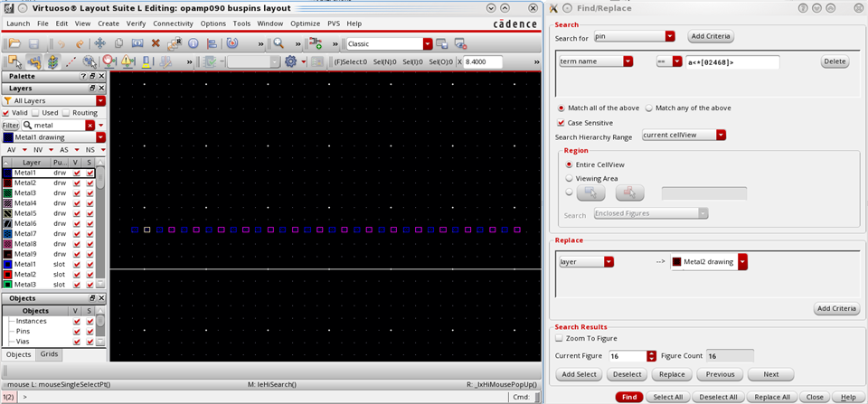Click the Redo arrow icon
The height and width of the screenshot is (404, 868).
click(80, 43)
